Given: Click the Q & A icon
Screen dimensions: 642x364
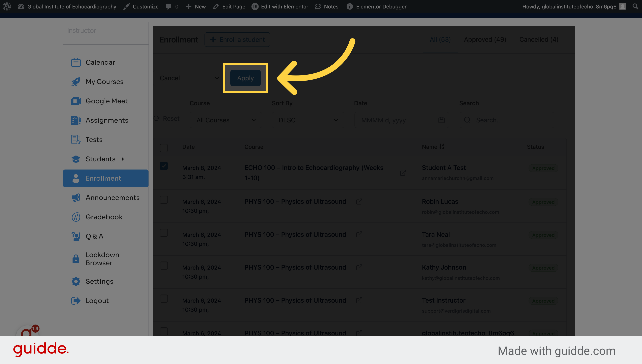Looking at the screenshot, I should pos(76,236).
